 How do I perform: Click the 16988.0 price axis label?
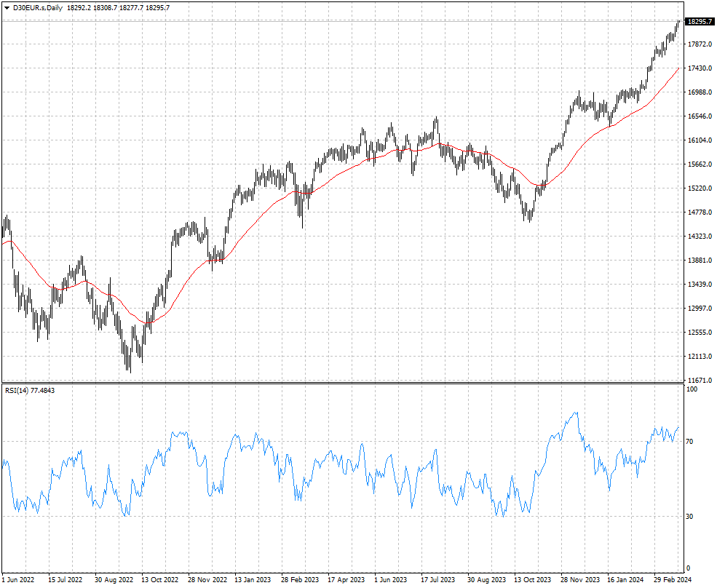tap(700, 92)
